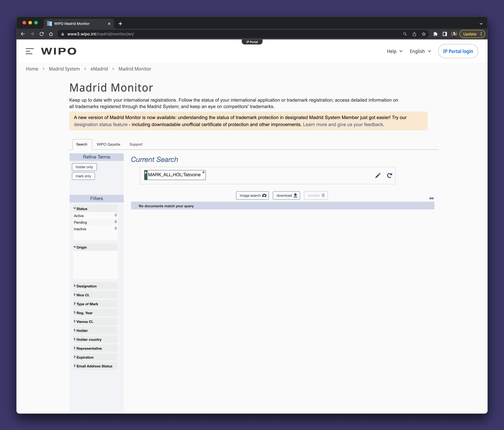Toggle the browser side panel icon
This screenshot has width=504, height=430.
[x=445, y=34]
